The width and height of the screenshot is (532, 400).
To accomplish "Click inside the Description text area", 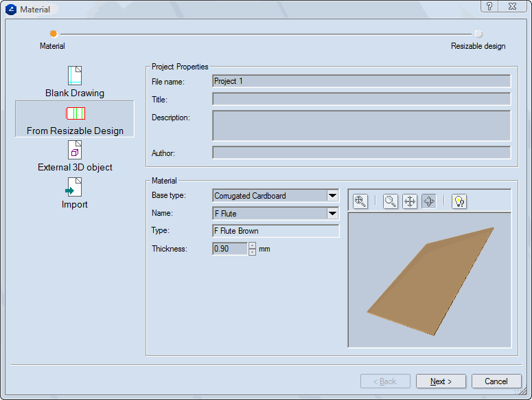I will pyautogui.click(x=361, y=125).
